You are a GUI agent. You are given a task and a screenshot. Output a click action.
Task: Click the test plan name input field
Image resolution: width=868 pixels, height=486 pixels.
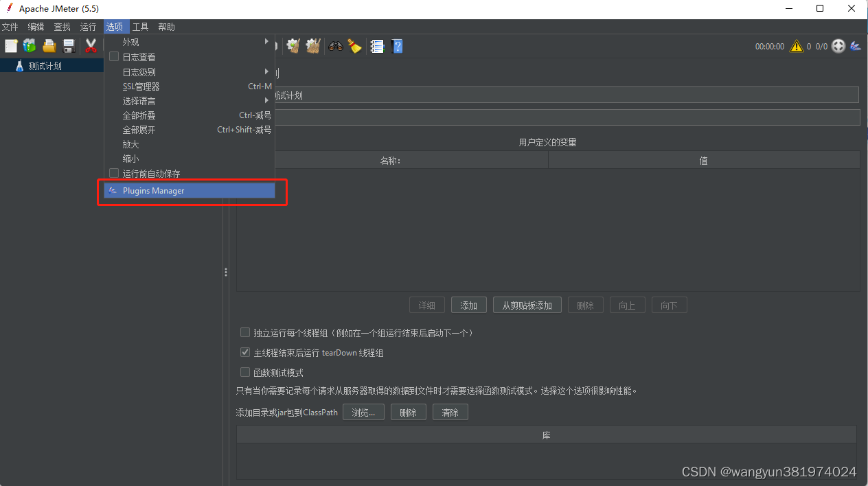567,95
